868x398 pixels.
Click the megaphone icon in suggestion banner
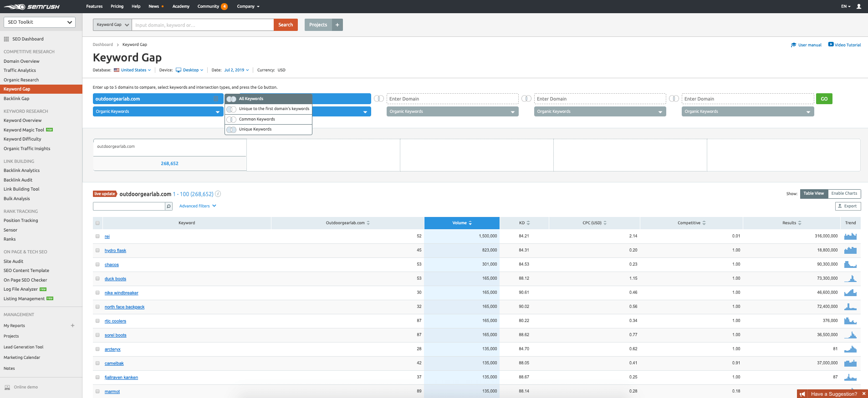802,394
